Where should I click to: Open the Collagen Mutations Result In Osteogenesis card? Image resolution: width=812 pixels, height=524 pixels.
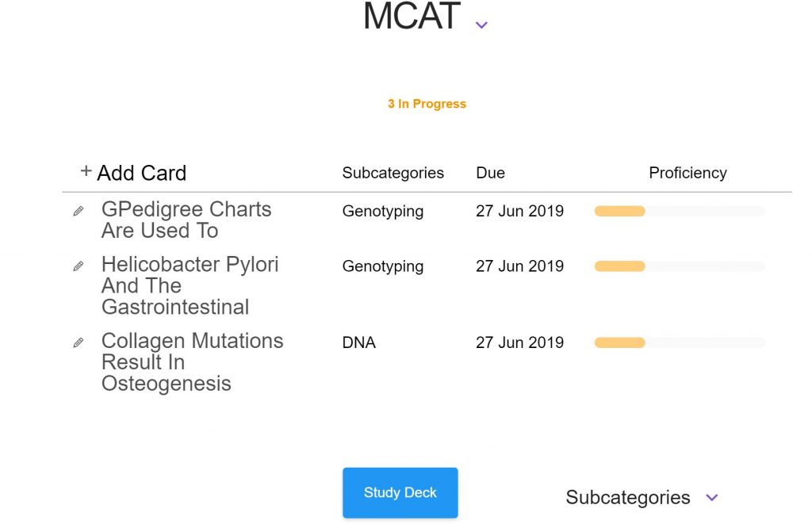tap(192, 362)
